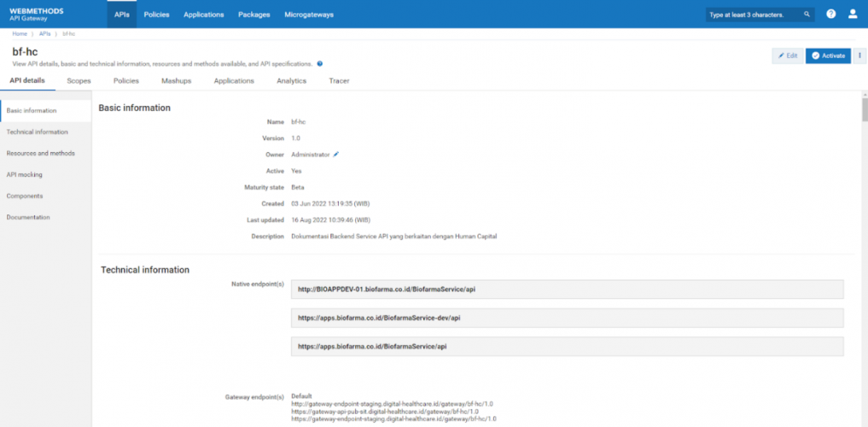
Task: Switch to the Scopes tab
Action: 79,81
